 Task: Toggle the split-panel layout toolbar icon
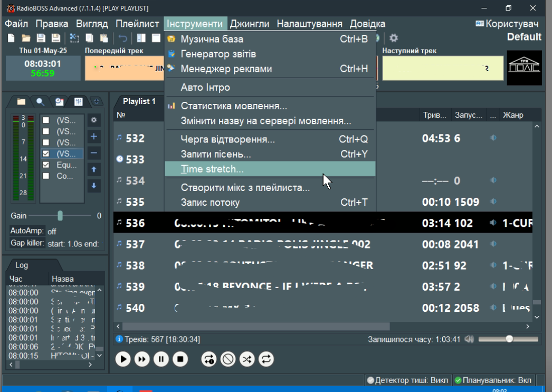coord(141,38)
